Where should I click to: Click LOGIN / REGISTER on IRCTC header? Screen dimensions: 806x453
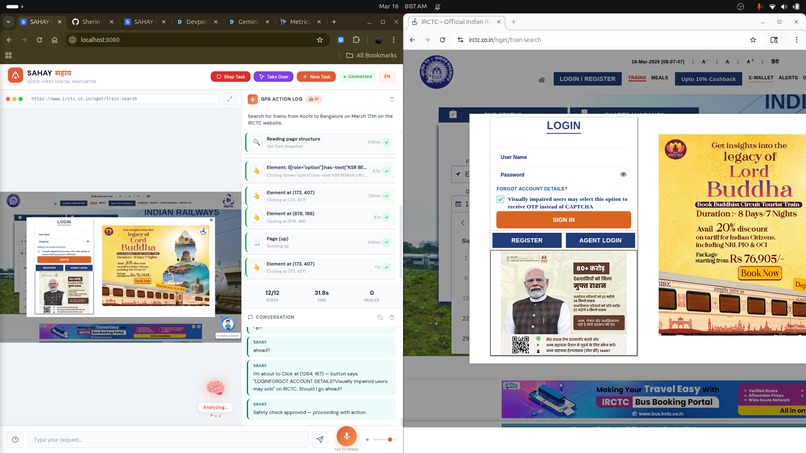(587, 79)
